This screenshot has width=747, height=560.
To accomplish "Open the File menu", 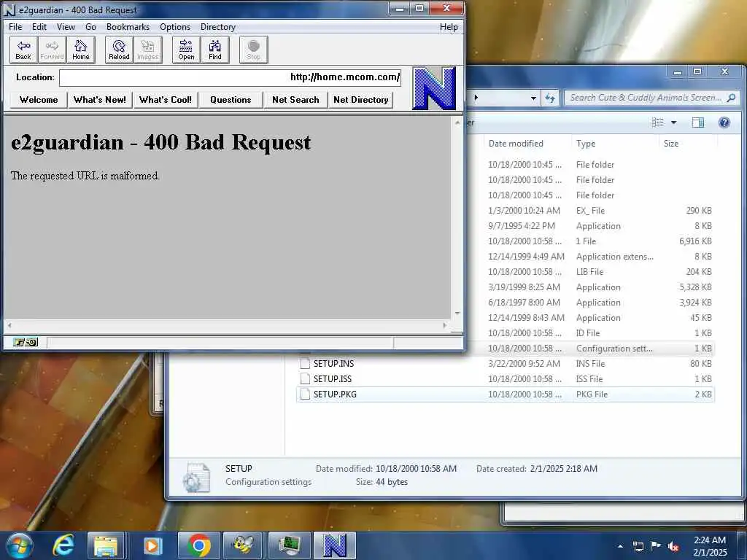I will (15, 27).
